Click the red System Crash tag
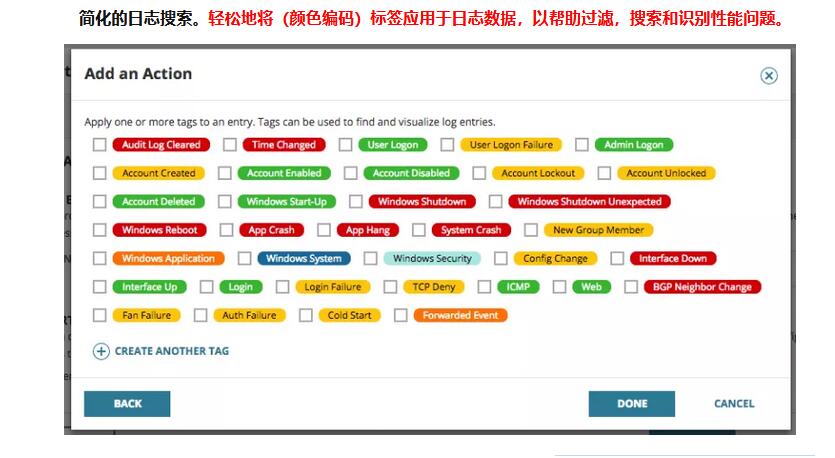Viewport: 835px width, 458px height. tap(471, 230)
